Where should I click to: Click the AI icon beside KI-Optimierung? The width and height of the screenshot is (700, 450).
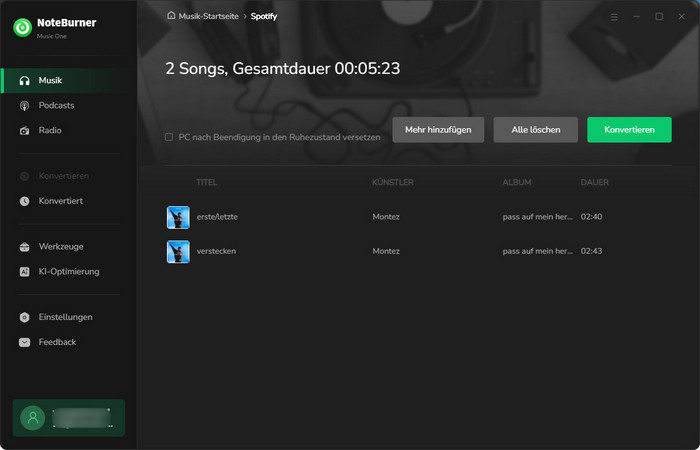[25, 272]
